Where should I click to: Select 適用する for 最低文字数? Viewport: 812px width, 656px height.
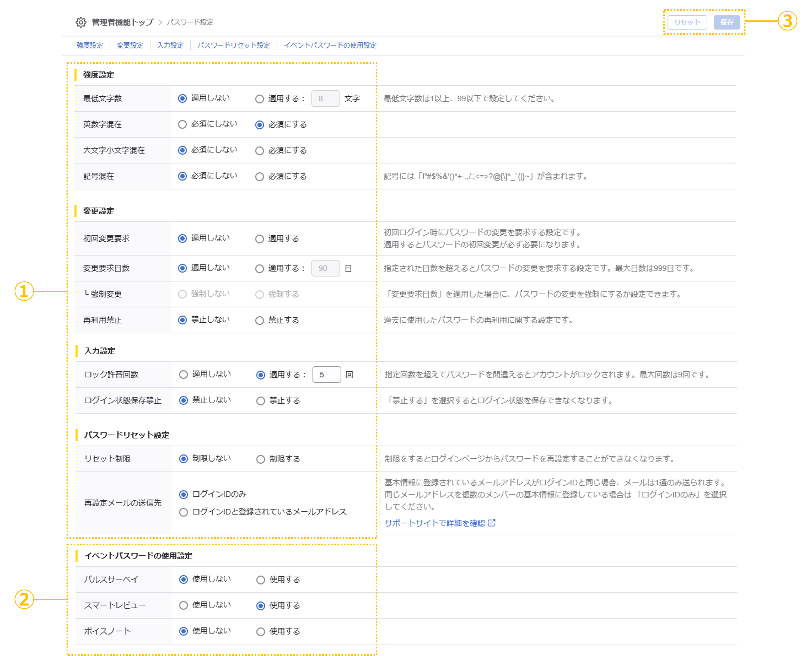(260, 99)
